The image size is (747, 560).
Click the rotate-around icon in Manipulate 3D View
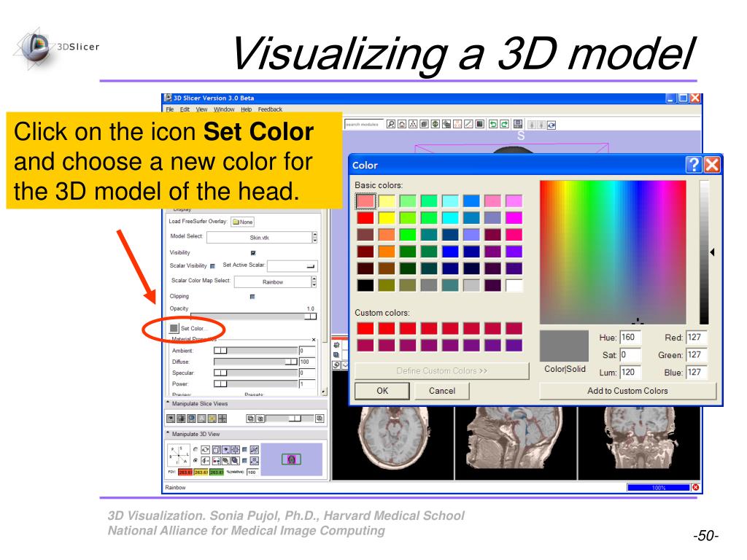tap(205, 449)
